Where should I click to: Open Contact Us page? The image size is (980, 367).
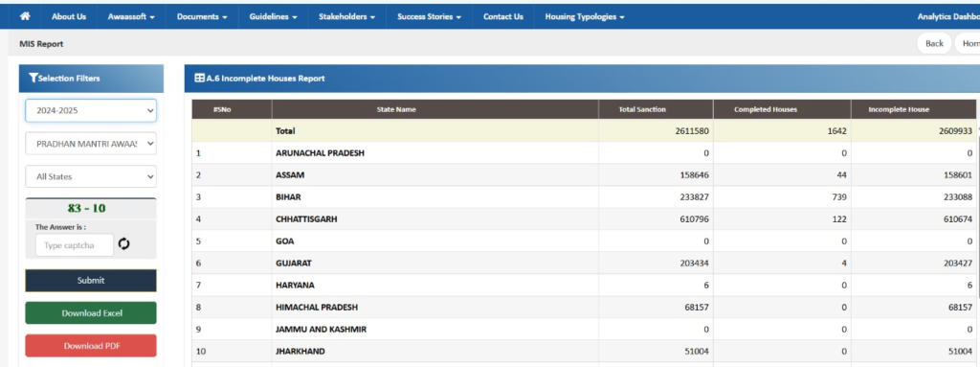[x=503, y=17]
